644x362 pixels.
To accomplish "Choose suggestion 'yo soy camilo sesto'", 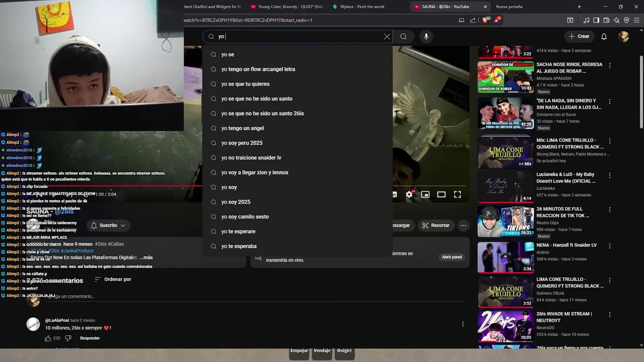I will tap(297, 217).
